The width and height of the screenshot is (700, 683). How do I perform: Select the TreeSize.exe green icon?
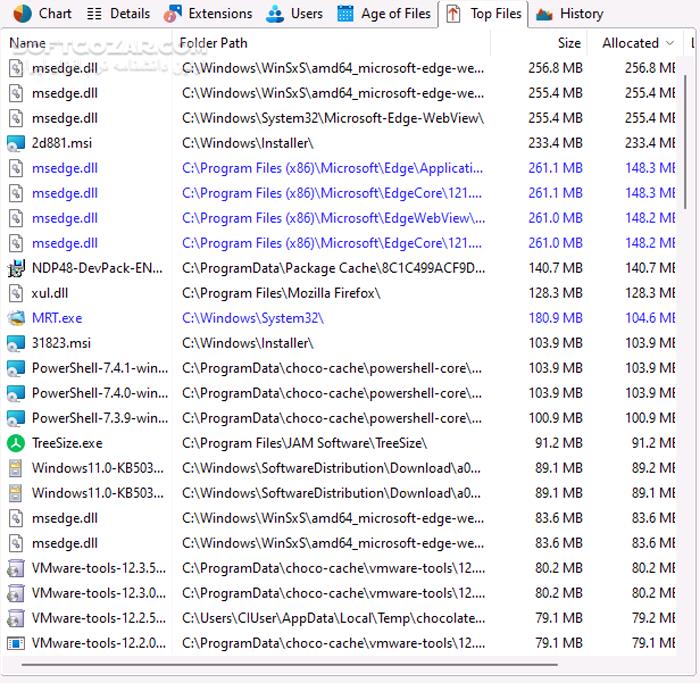point(16,443)
